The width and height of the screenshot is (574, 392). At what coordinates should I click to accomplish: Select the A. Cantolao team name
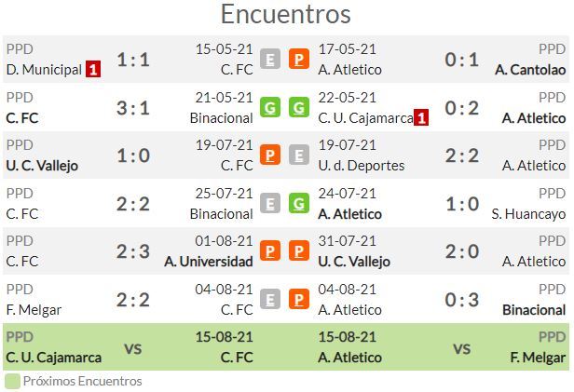point(530,70)
